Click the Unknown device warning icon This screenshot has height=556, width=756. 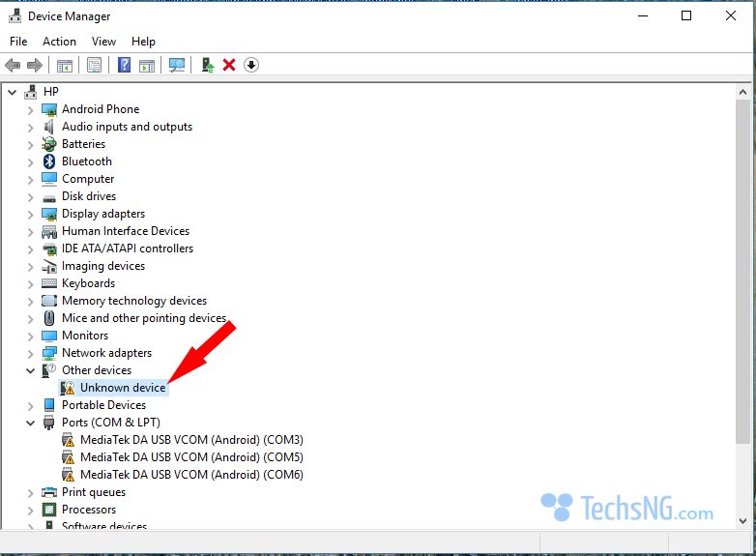(68, 388)
